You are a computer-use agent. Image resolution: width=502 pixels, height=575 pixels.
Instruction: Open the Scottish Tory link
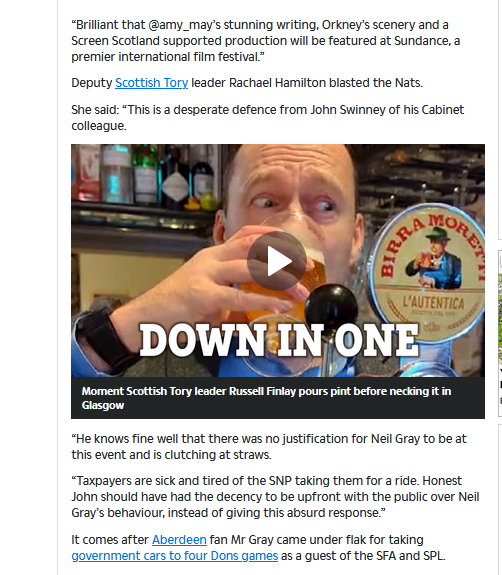[151, 83]
